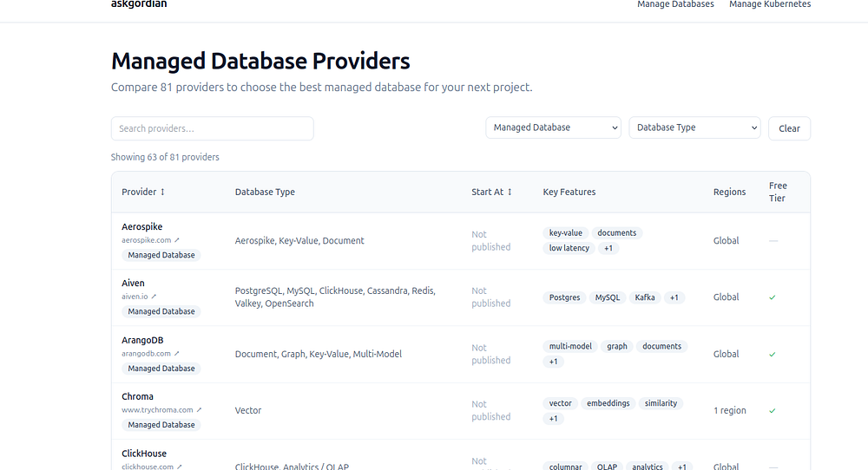868x470 pixels.
Task: Click Managed Database badge under Chroma
Action: coord(161,425)
